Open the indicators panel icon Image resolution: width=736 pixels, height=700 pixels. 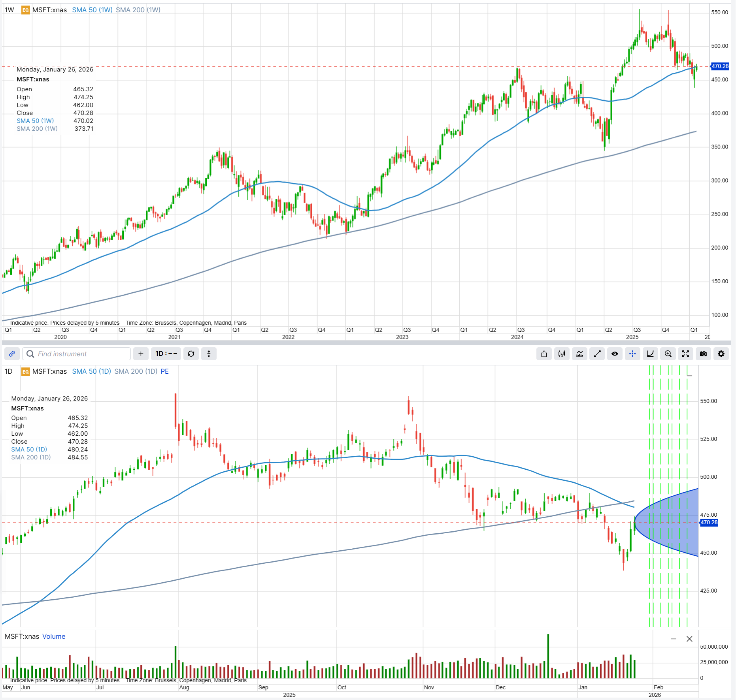580,354
